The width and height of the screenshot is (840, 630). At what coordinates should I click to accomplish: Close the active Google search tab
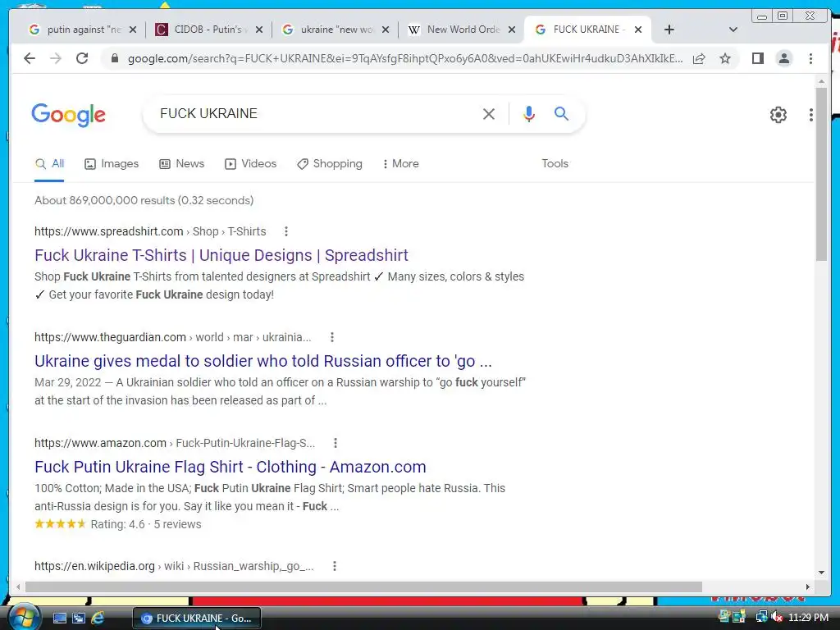638,30
